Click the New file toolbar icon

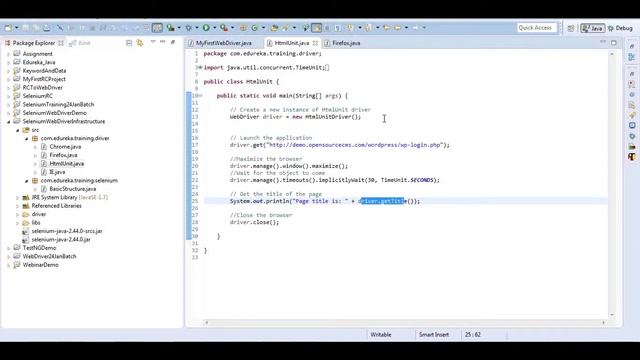point(8,28)
